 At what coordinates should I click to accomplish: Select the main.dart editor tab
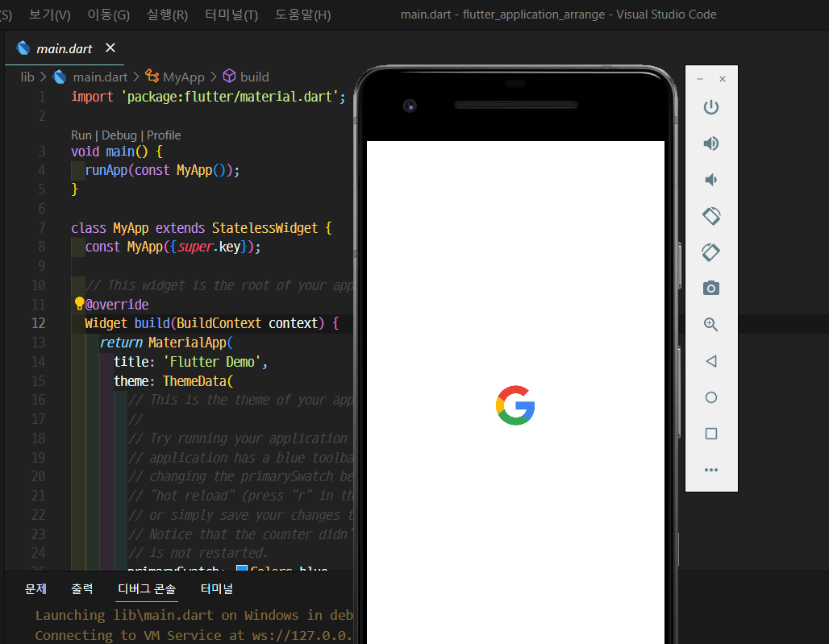[64, 48]
